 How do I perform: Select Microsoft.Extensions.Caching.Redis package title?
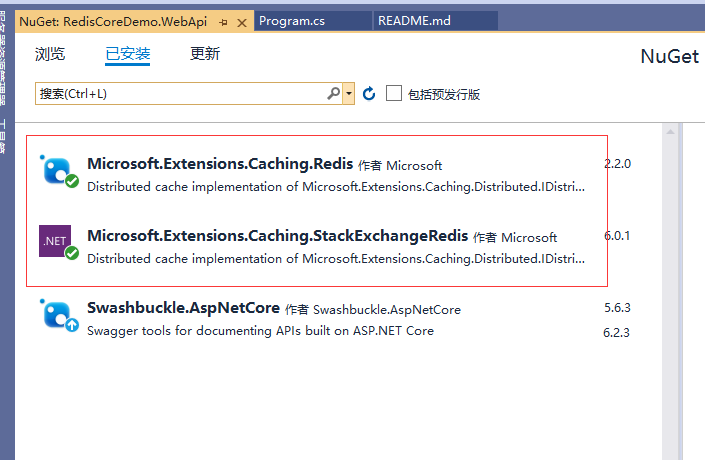coord(220,164)
